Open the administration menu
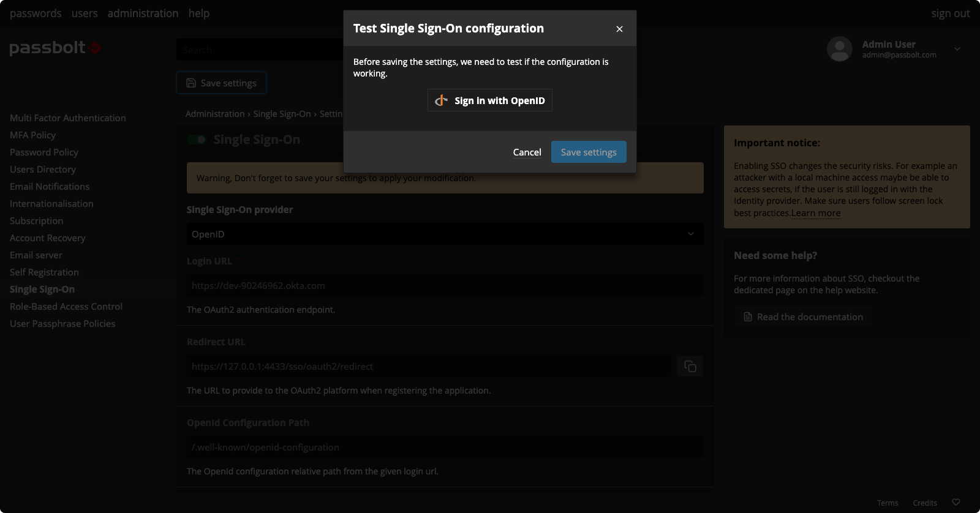The image size is (980, 513). point(143,13)
